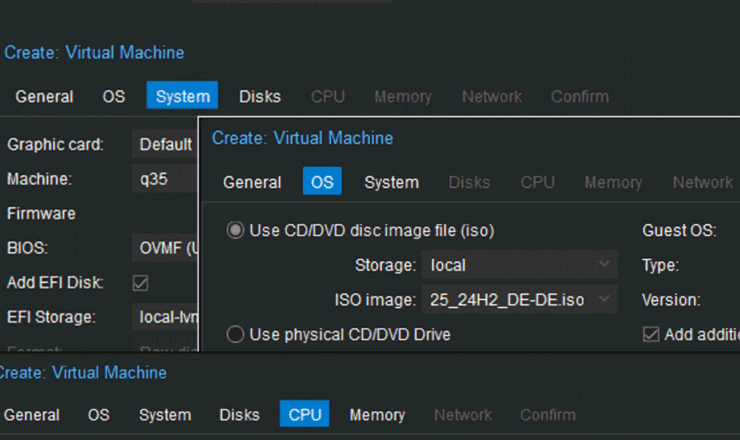Screen dimensions: 740x440
Task: Toggle the Add EFI Disk checkbox
Action: 141,283
